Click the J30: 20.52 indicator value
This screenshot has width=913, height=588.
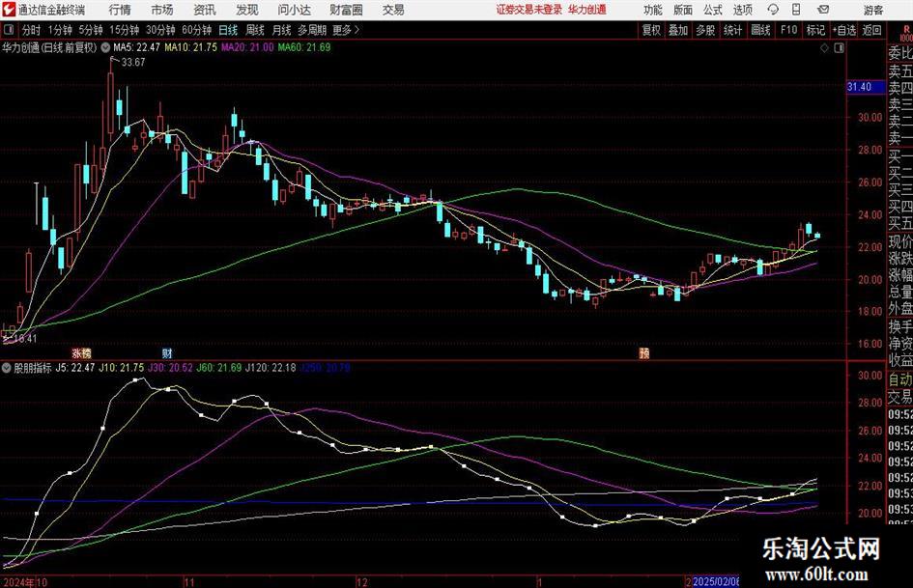(170, 368)
